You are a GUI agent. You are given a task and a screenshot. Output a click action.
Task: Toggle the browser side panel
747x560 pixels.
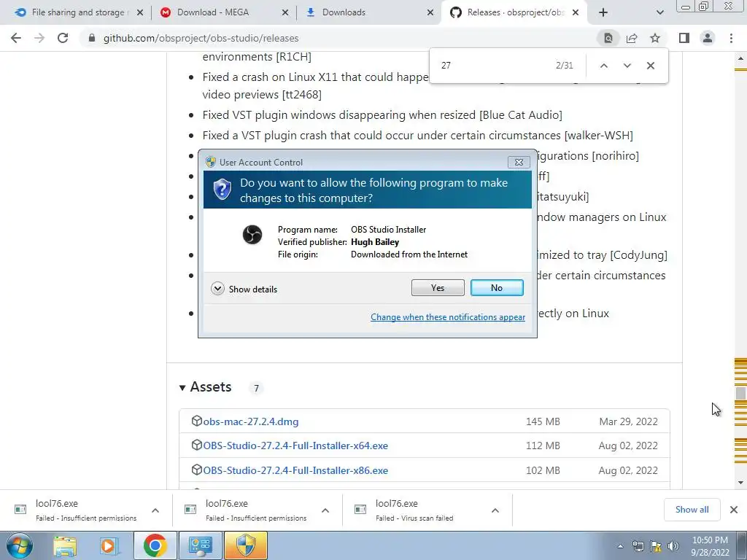tap(684, 38)
